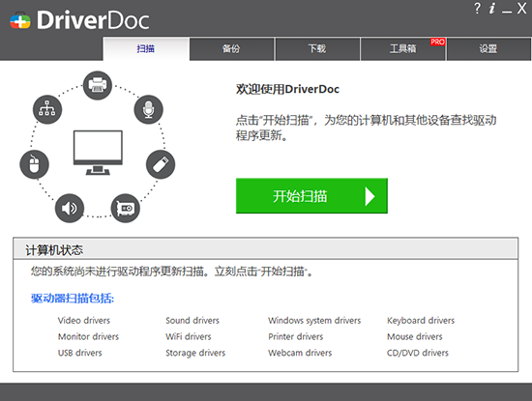Viewport: 532px width, 401px height.
Task: Open help with the question mark icon
Action: click(477, 8)
